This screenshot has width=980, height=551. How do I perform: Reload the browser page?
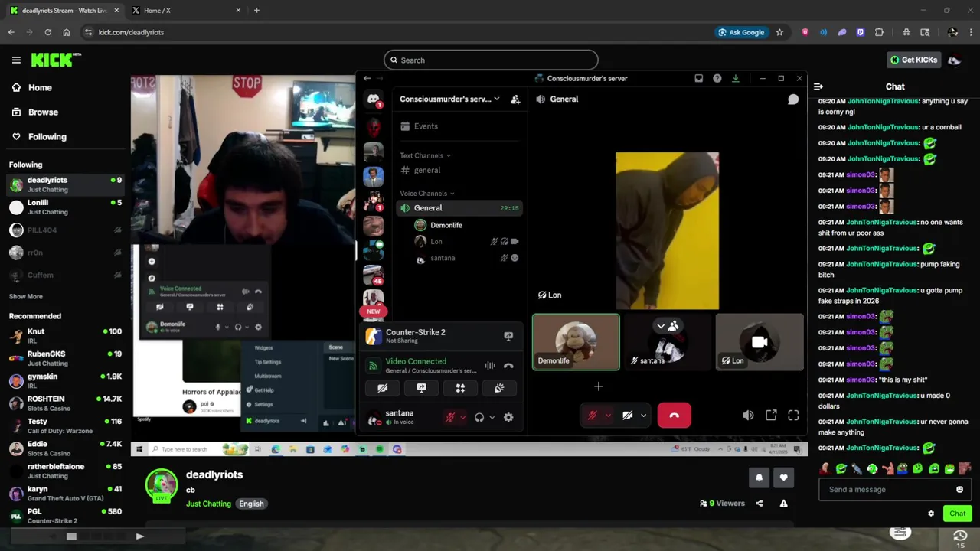pyautogui.click(x=47, y=32)
